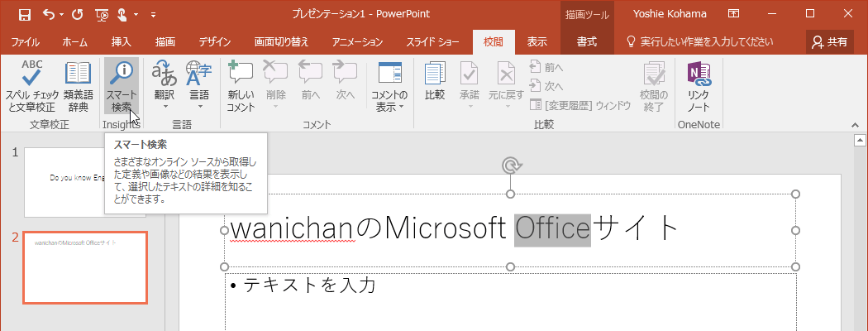Select slide 1 thumbnail

pos(85,182)
